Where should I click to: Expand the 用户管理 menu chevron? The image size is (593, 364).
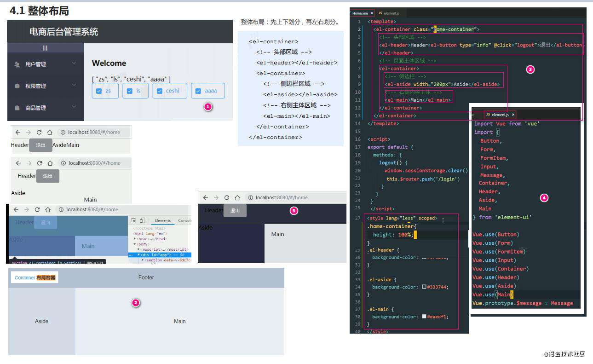tap(74, 63)
